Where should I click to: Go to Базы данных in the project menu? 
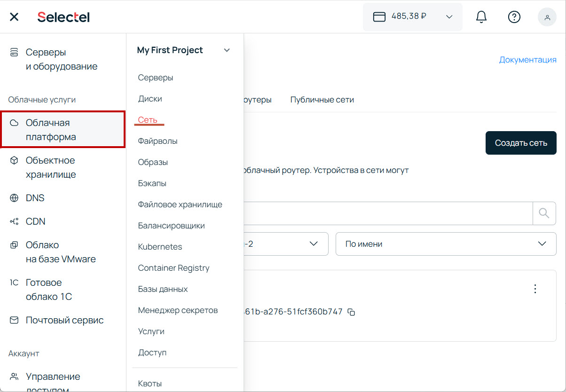point(163,289)
